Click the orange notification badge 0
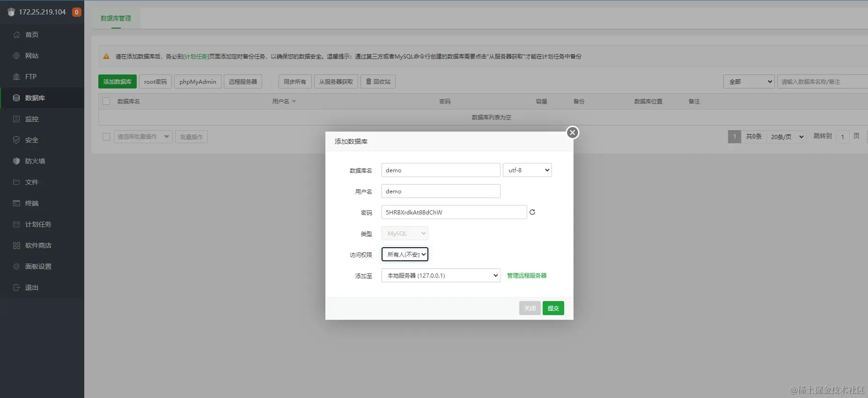 pos(77,12)
